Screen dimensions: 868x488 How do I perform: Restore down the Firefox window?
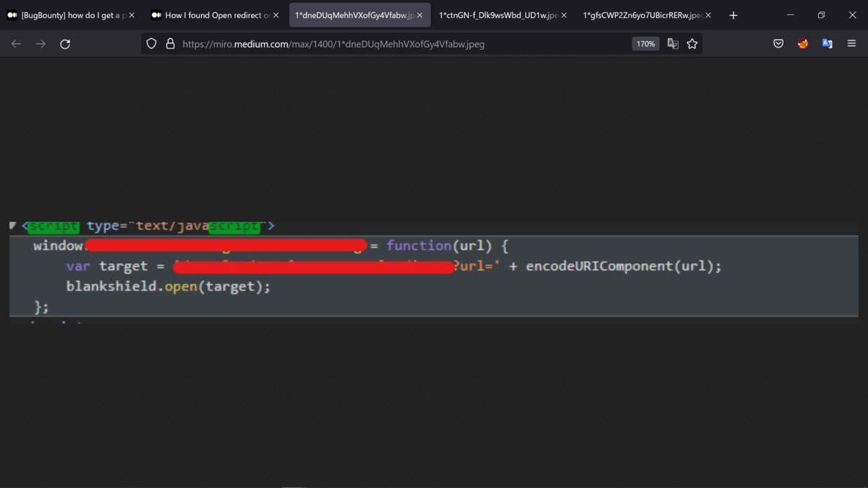821,15
